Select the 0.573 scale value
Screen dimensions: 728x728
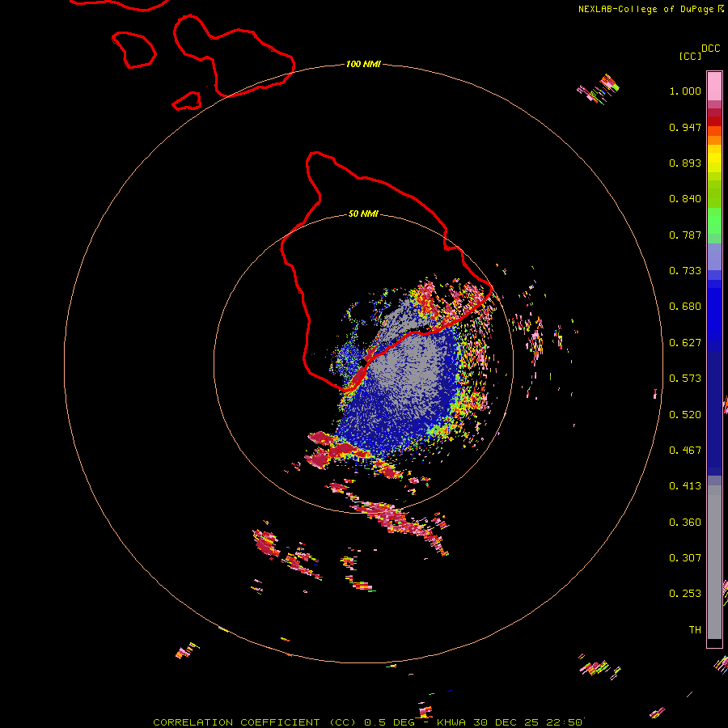(x=685, y=379)
